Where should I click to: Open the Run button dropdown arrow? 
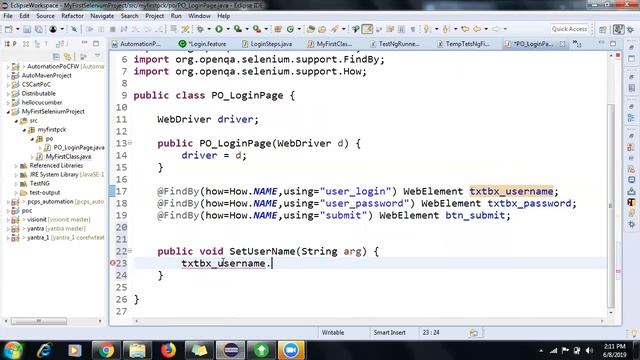tap(228, 29)
